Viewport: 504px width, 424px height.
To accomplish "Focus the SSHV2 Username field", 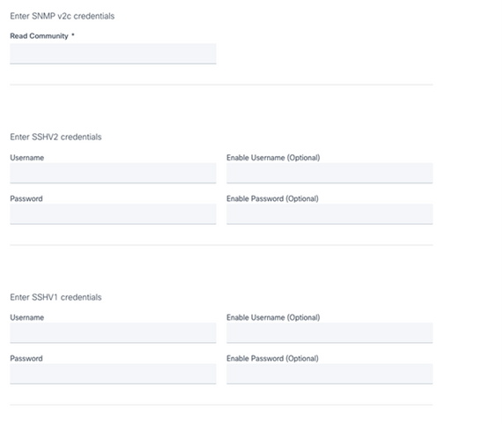I will 113,173.
